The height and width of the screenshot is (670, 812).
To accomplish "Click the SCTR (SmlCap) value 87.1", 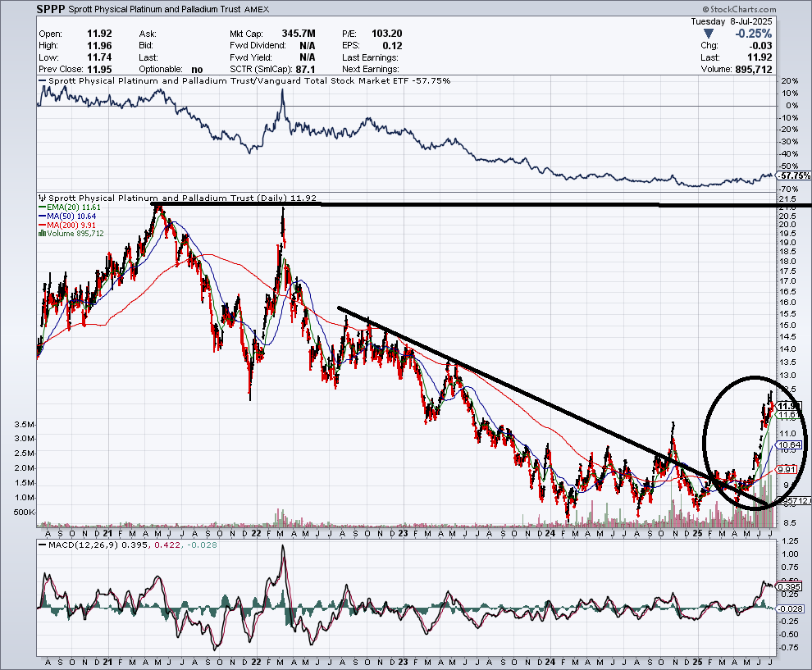I will (306, 70).
